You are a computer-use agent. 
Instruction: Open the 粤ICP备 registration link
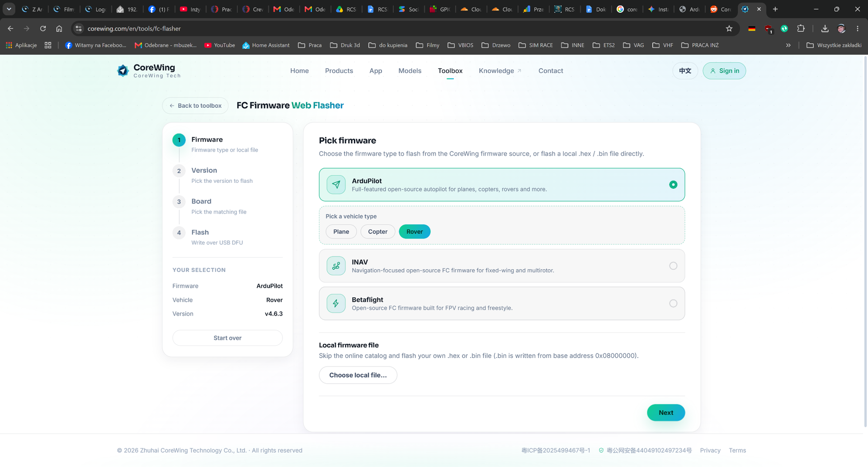(556, 450)
